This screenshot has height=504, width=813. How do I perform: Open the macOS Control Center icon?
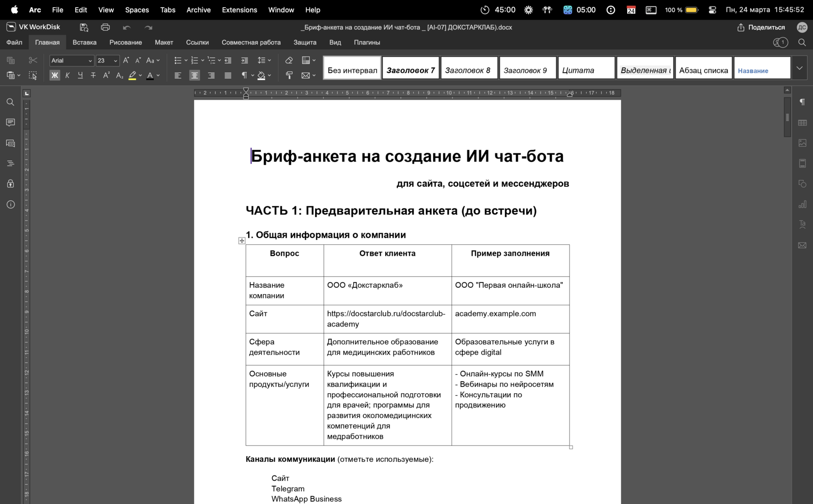click(x=712, y=10)
